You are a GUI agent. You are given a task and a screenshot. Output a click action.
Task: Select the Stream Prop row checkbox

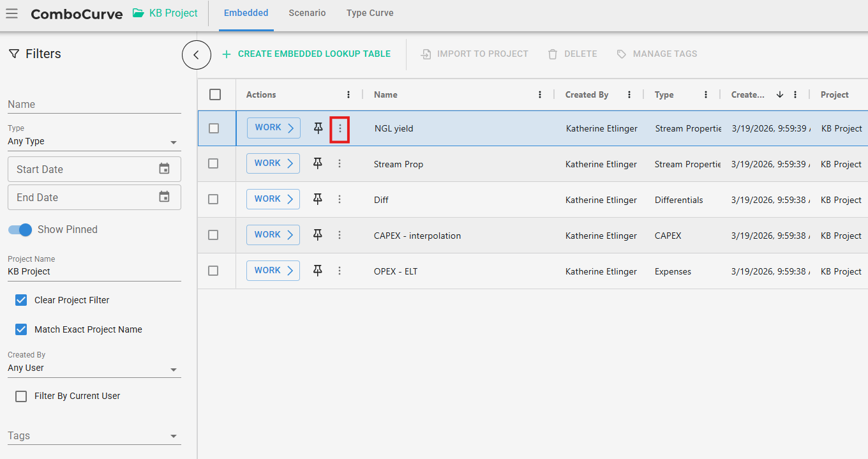click(213, 164)
